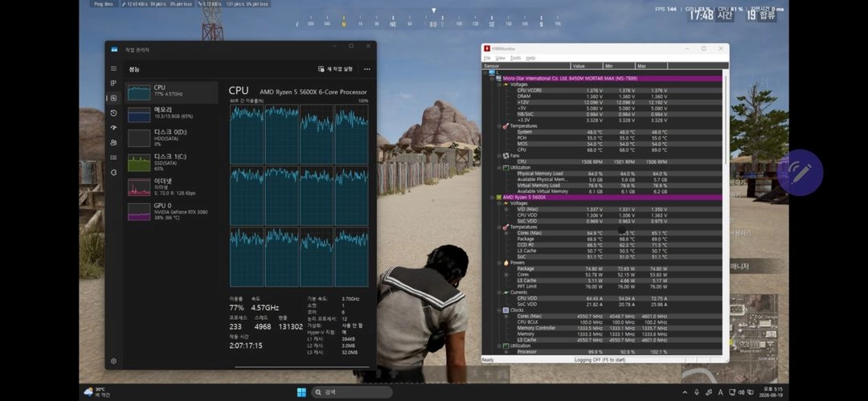Collapse motherboard Utilization tree node
The width and height of the screenshot is (868, 401).
tap(499, 167)
